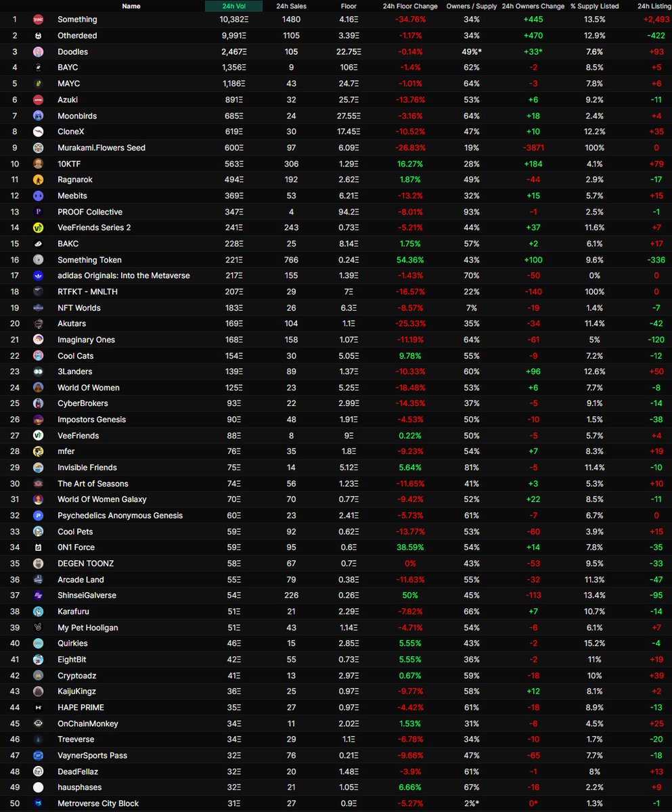The height and width of the screenshot is (812, 672).
Task: Click the Metroverse City Block icon
Action: click(39, 804)
